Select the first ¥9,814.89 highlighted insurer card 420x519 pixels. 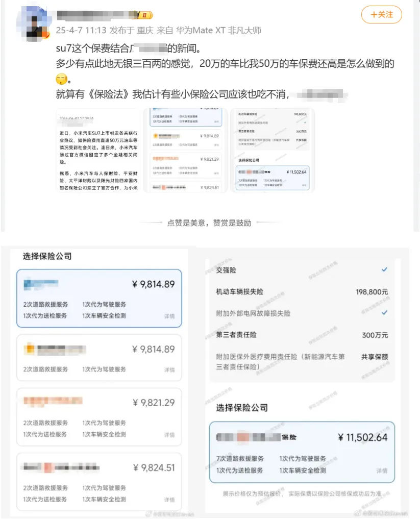pos(100,298)
